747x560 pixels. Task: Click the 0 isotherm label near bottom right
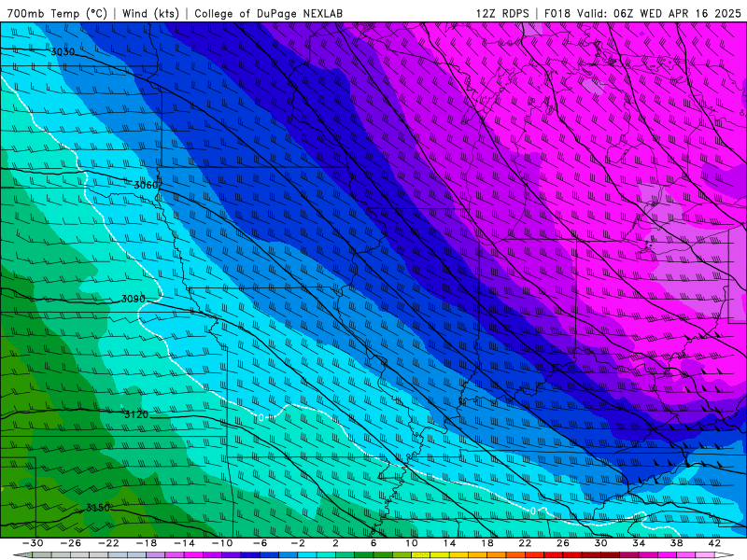tap(533, 511)
